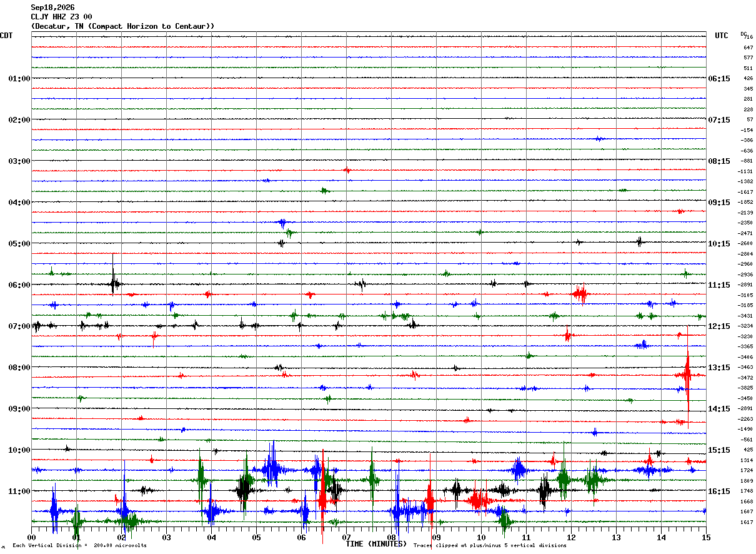The image size is (756, 554).
Task: Click the 07:15 UTC time label
Action: coord(719,120)
